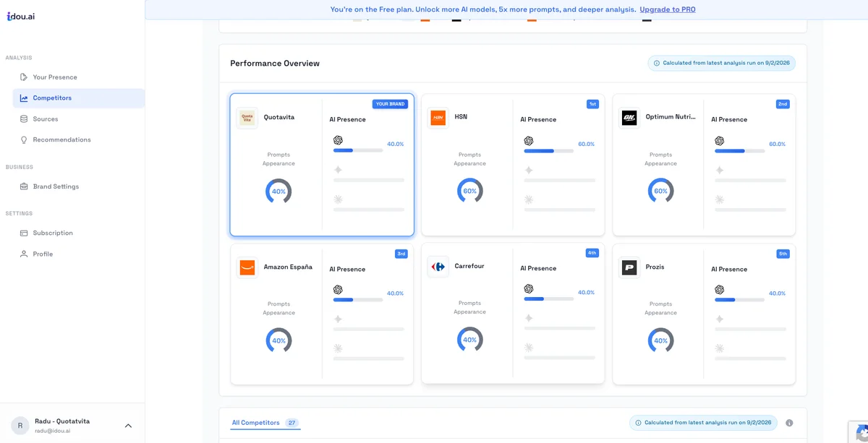The height and width of the screenshot is (443, 868).
Task: Click the Calculated from latest analysis badge
Action: click(x=721, y=64)
